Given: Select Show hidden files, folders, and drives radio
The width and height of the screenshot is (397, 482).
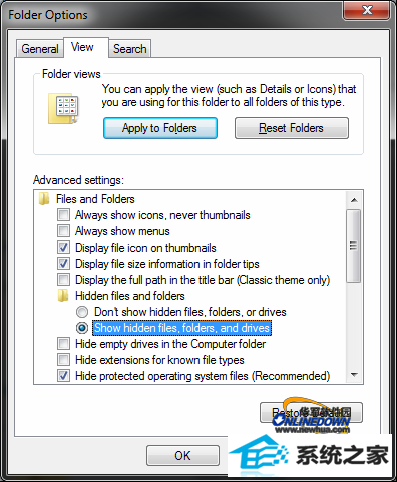Looking at the screenshot, I should (82, 328).
